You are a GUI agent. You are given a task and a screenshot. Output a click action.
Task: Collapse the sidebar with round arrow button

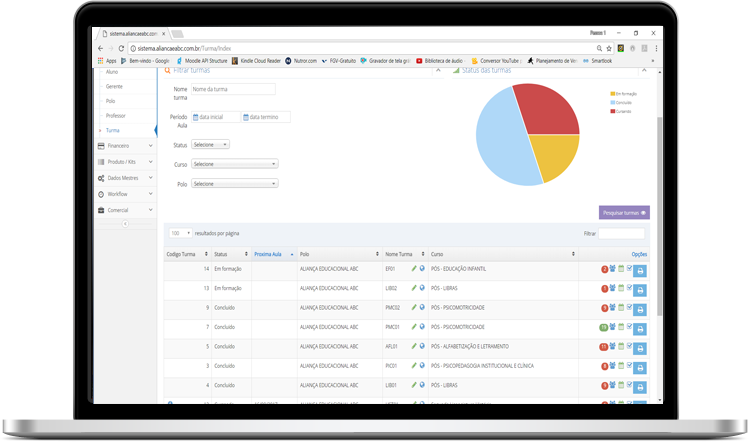(x=125, y=224)
